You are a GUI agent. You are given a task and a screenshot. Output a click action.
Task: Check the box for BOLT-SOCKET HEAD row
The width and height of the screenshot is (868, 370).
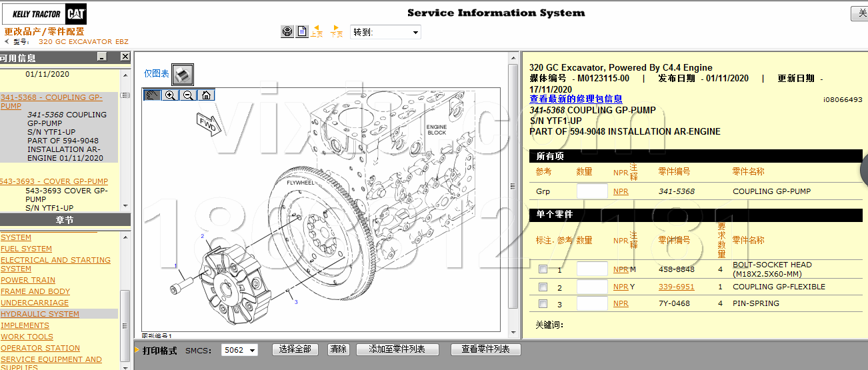click(543, 269)
